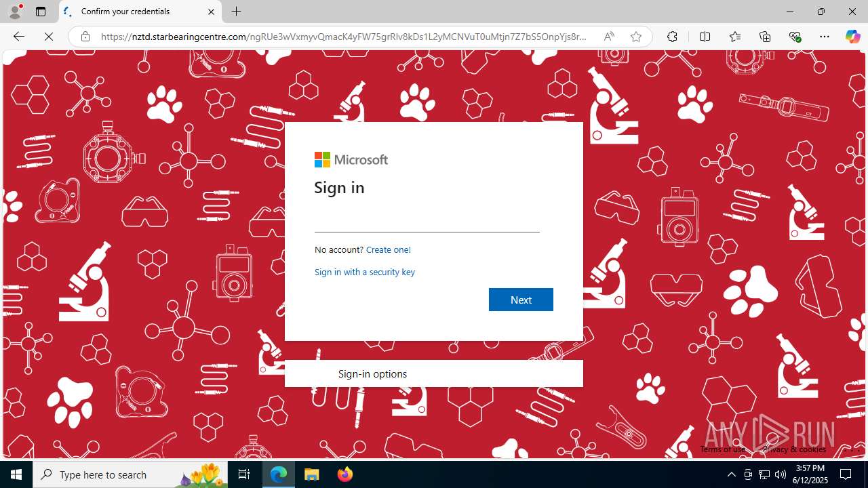Screen dimensions: 868x488
Task: Close the Confirm your credentials tab
Action: tap(211, 12)
